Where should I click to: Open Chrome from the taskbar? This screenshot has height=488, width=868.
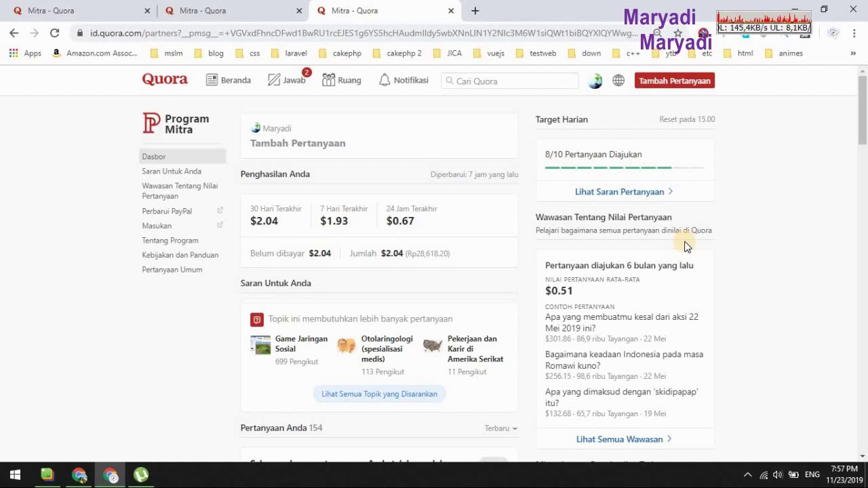79,474
